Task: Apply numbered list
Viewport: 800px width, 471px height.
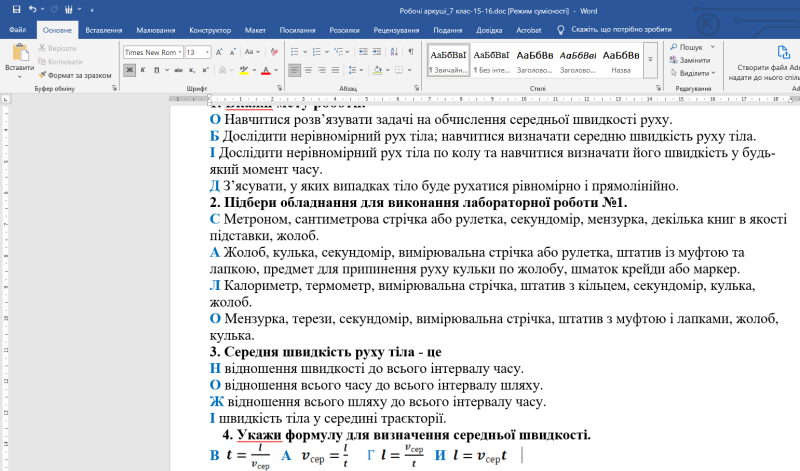Action: pyautogui.click(x=316, y=52)
